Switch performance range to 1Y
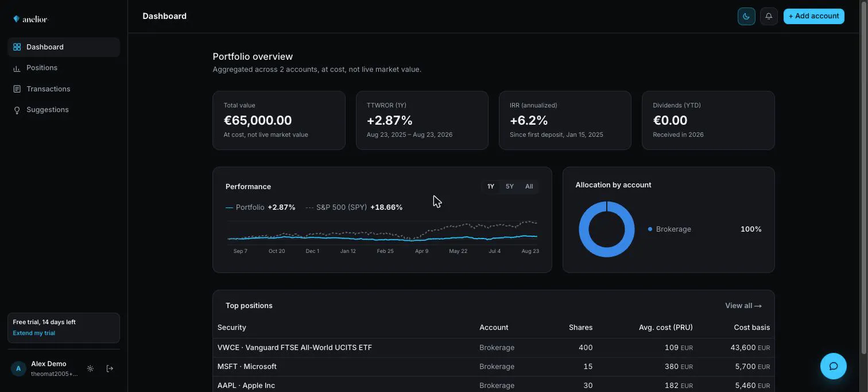 [491, 186]
